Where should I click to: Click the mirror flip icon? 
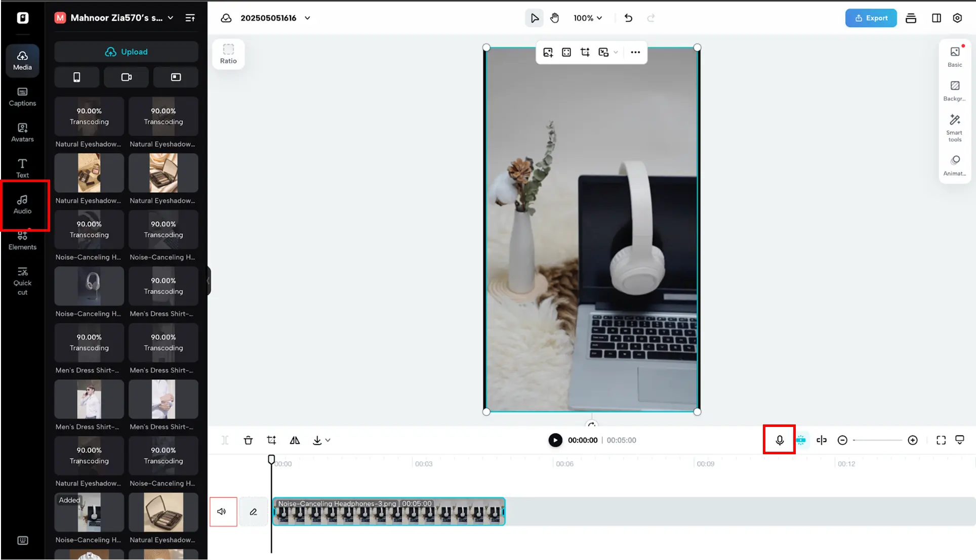coord(295,440)
